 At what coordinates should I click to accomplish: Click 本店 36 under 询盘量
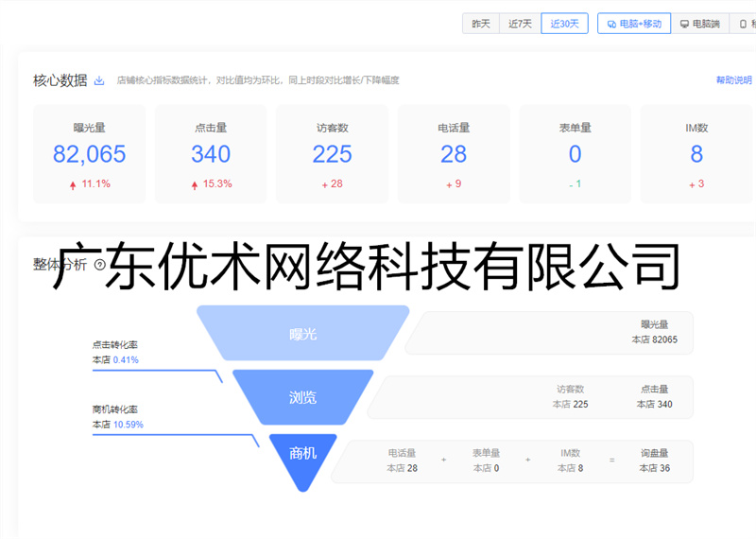(x=654, y=468)
